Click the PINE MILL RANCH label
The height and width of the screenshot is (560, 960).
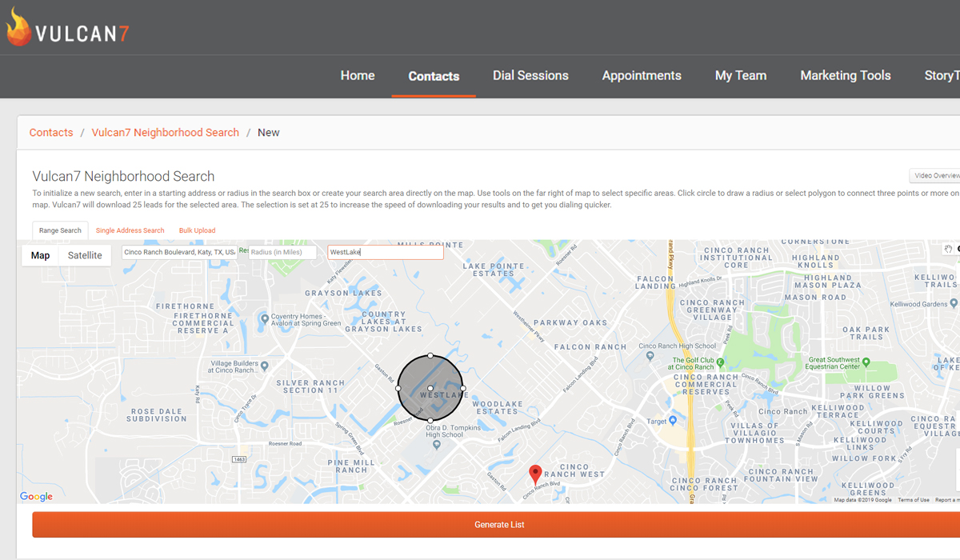(351, 466)
